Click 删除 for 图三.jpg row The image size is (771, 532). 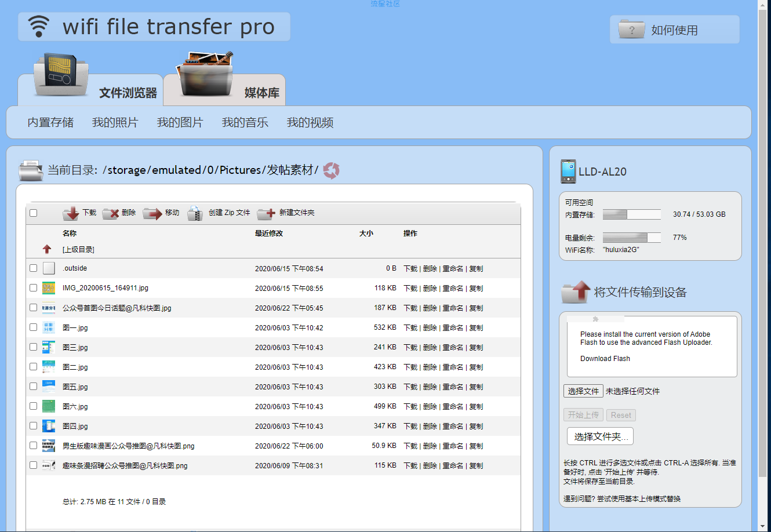coord(430,348)
